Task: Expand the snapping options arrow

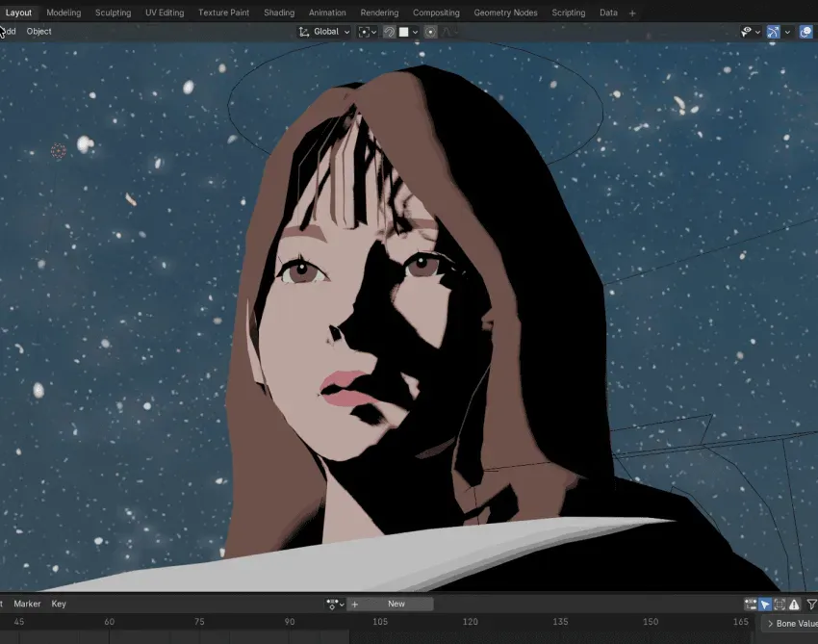Action: pos(416,32)
